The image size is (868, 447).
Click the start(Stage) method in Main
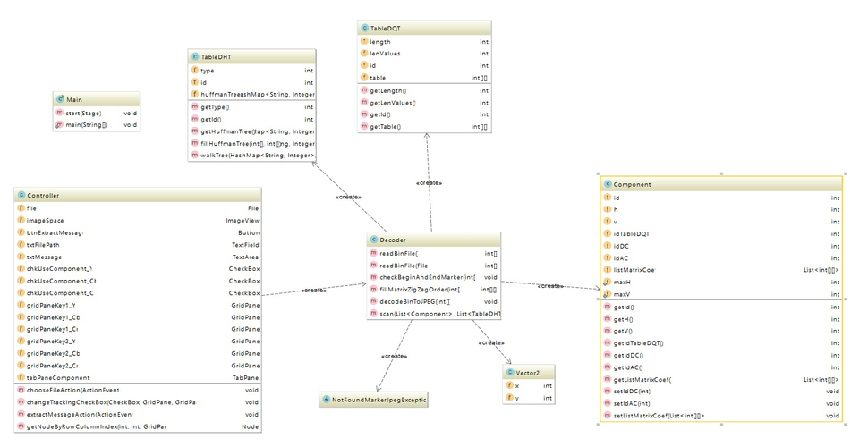coord(97,113)
